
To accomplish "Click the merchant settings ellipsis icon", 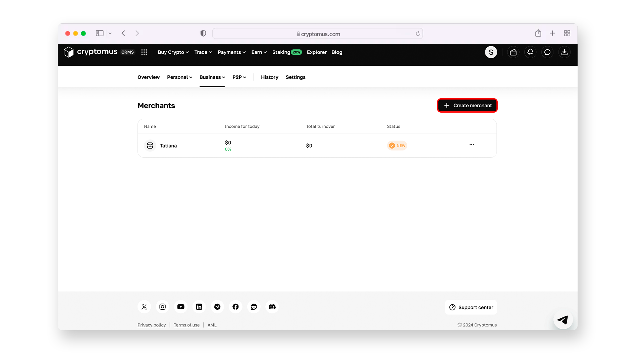I will click(x=472, y=145).
